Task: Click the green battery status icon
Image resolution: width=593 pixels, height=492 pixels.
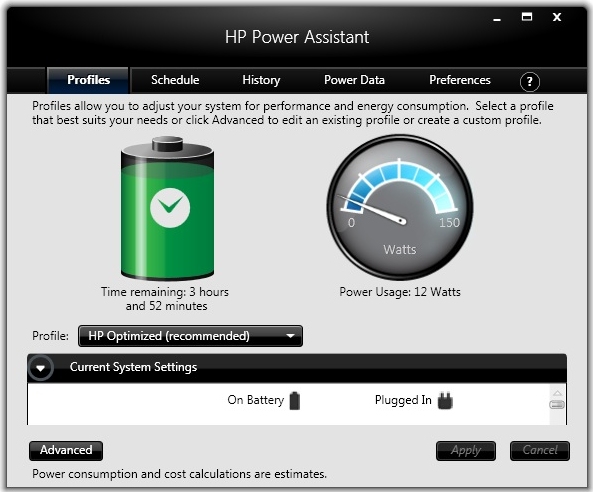Action: click(168, 208)
